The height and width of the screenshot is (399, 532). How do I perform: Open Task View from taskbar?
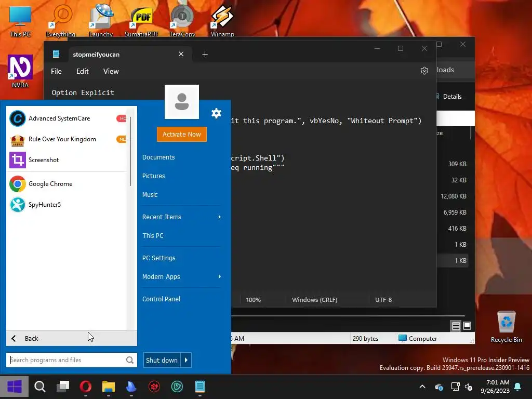[x=63, y=387]
